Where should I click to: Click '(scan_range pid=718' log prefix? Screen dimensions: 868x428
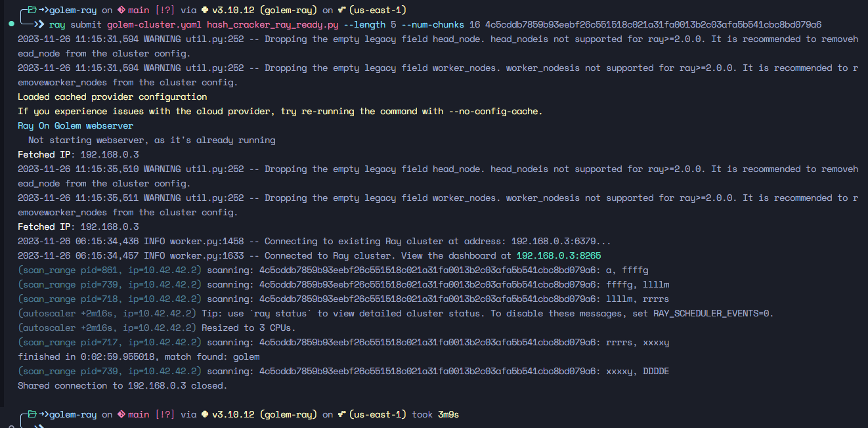(x=68, y=299)
